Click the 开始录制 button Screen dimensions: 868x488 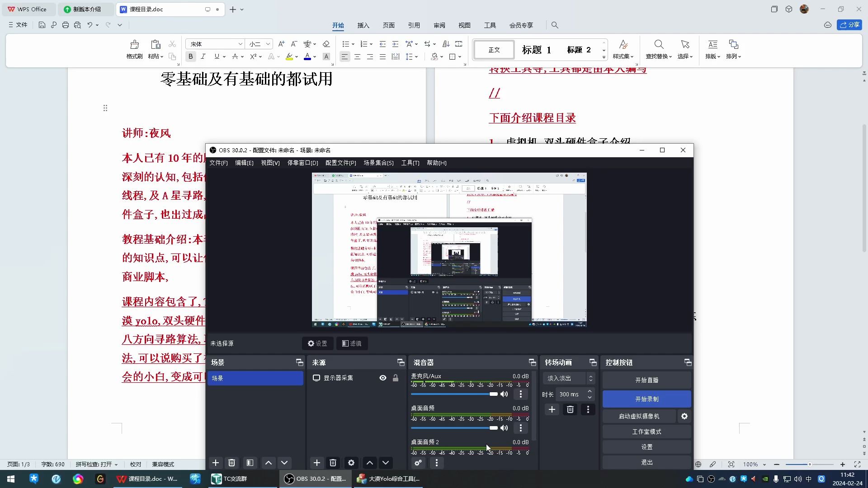646,399
